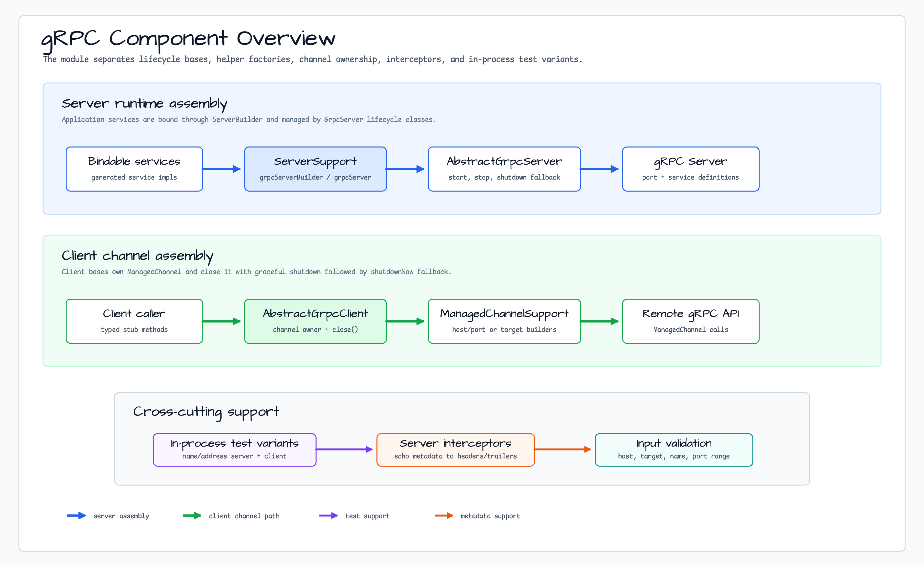The height and width of the screenshot is (567, 924).
Task: Click 'start, stop, shutdown fallback' text
Action: point(504,177)
